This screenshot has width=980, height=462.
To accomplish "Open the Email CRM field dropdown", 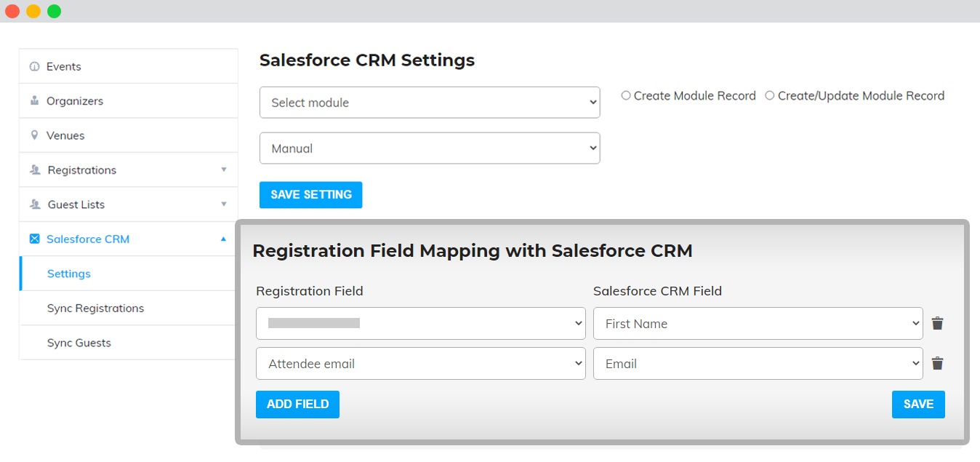I will tap(758, 364).
